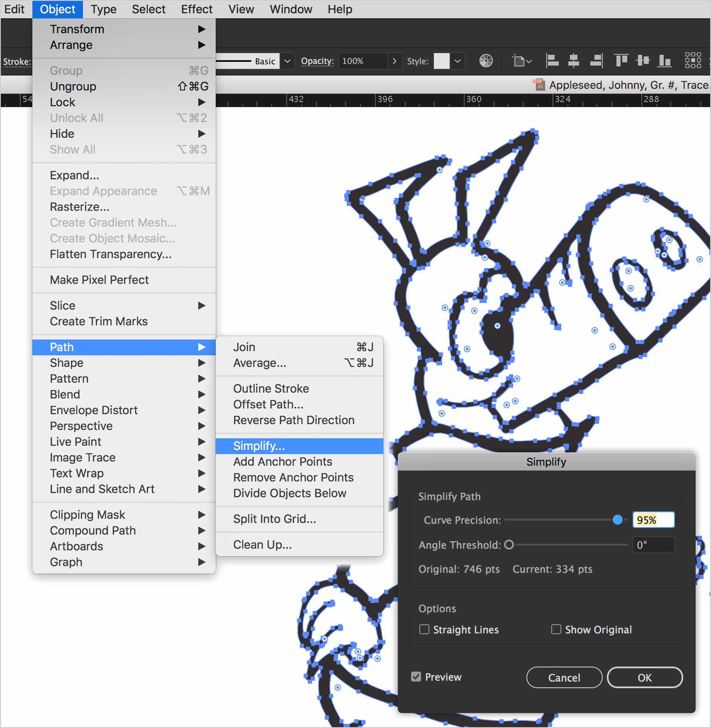
Task: Click the Illustrator document icon in title bar
Action: coord(539,85)
